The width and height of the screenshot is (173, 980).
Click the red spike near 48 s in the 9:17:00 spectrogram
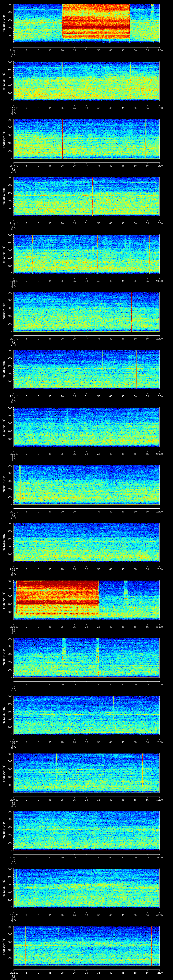tap(131, 81)
